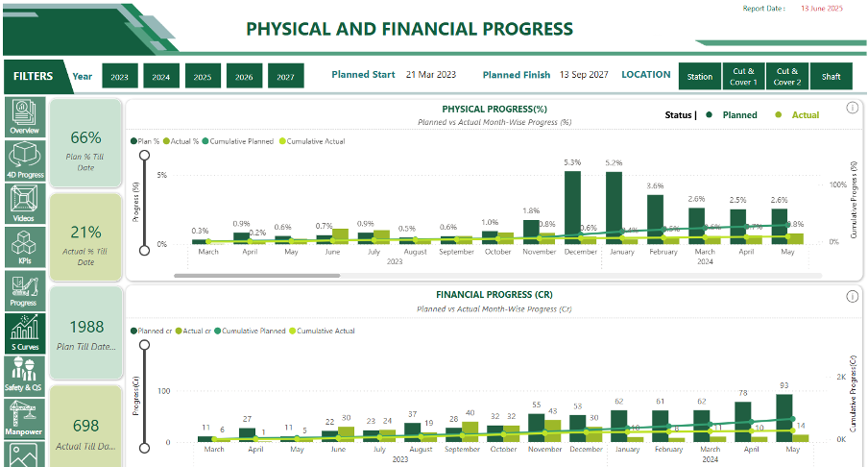
Task: Open the Overview page icon
Action: pos(24,116)
